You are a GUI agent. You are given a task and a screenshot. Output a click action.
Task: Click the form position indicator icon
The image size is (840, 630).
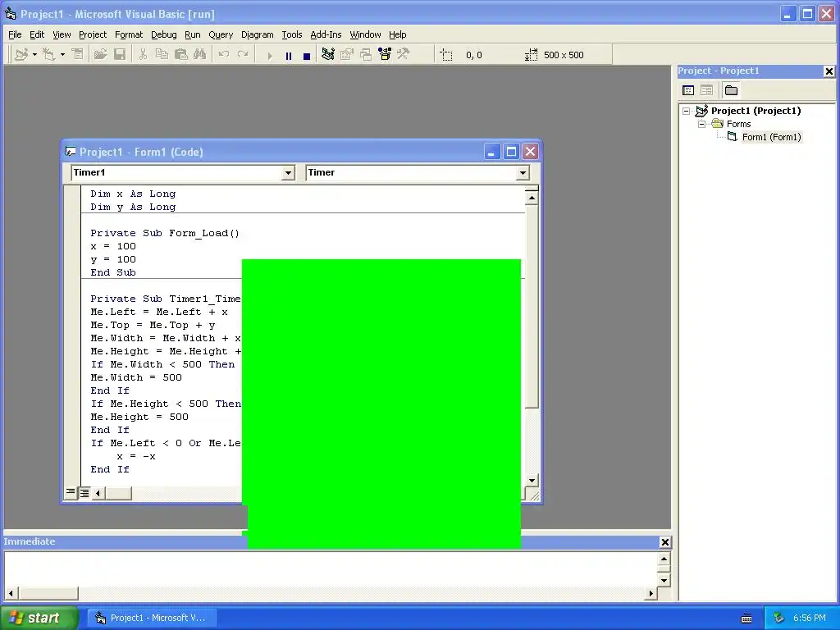[446, 55]
